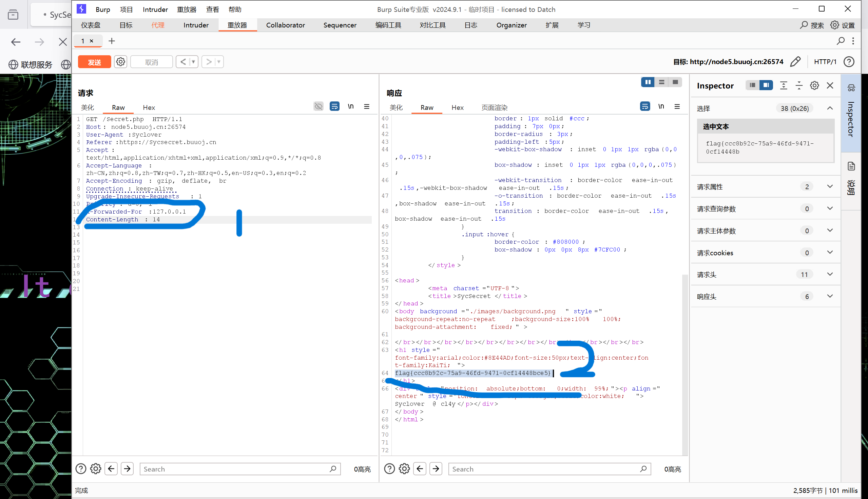Switch to the 代理 tab

(x=158, y=25)
